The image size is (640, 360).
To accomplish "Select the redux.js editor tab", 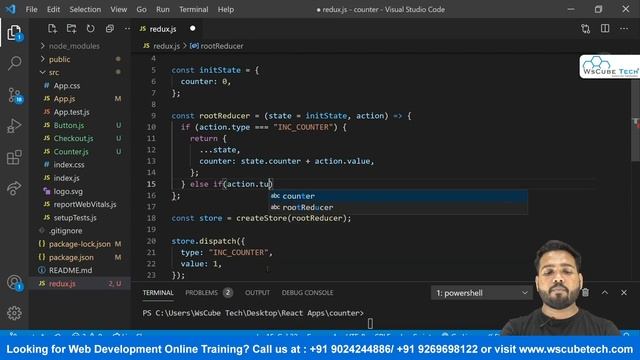I will (167, 29).
